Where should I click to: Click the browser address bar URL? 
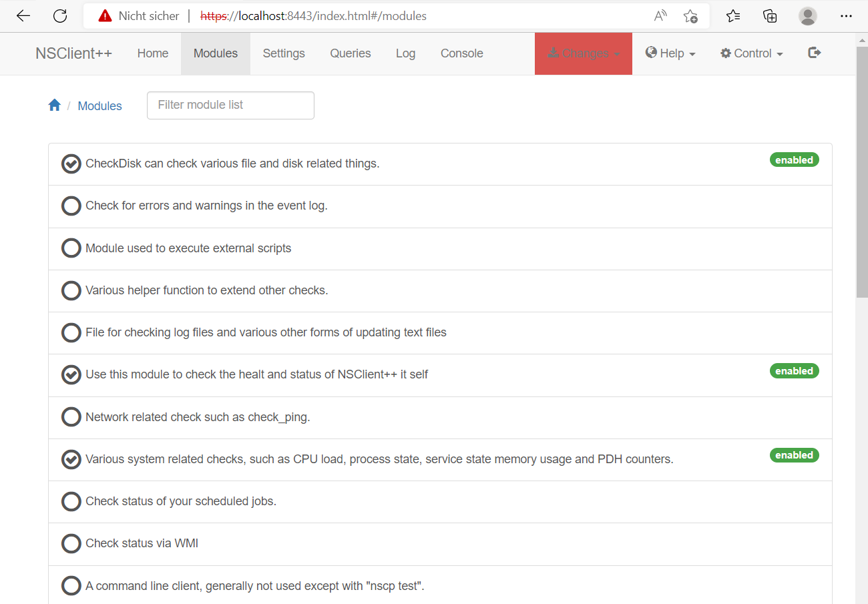click(x=313, y=16)
